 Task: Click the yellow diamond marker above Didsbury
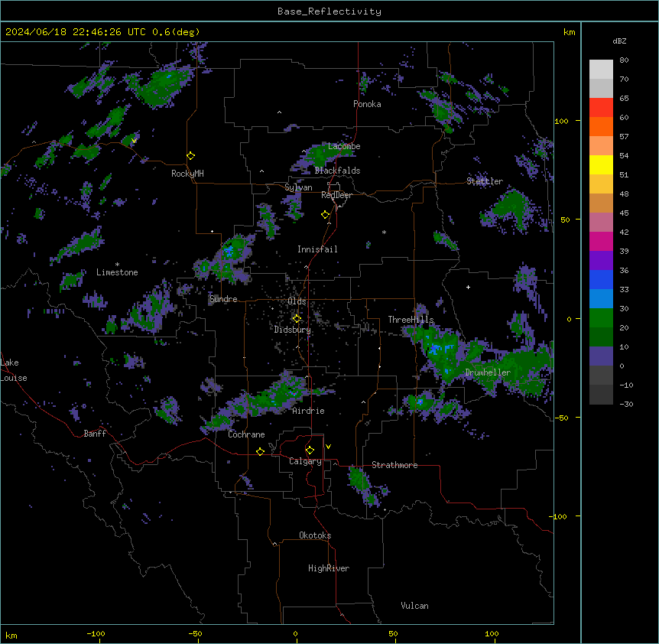tap(297, 319)
